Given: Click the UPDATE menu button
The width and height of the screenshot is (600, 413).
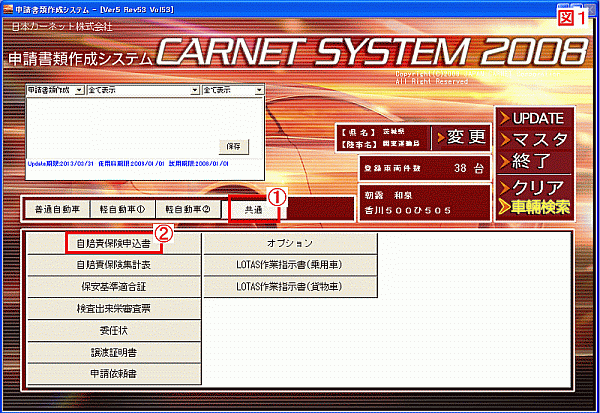Looking at the screenshot, I should tap(534, 118).
